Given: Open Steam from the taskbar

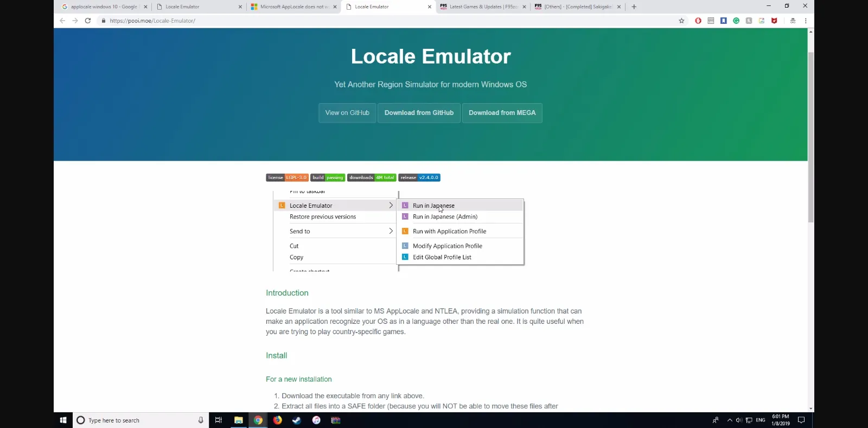Looking at the screenshot, I should click(297, 420).
